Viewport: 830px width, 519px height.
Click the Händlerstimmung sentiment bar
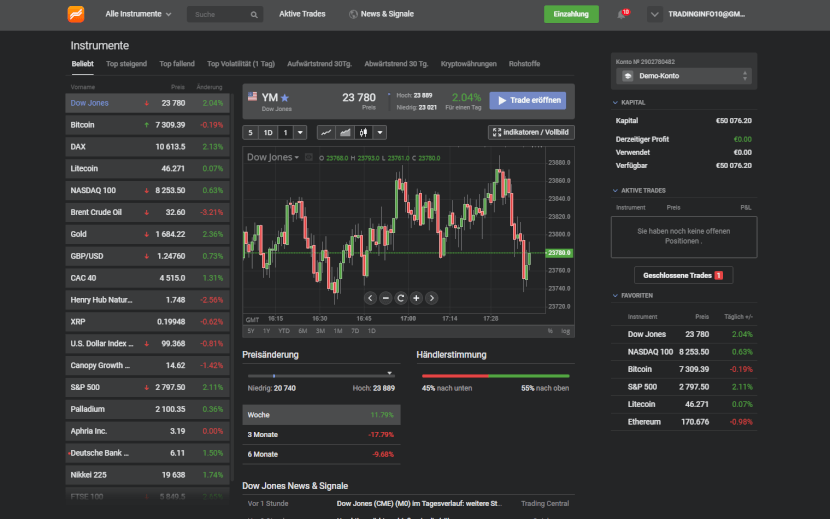coord(495,376)
